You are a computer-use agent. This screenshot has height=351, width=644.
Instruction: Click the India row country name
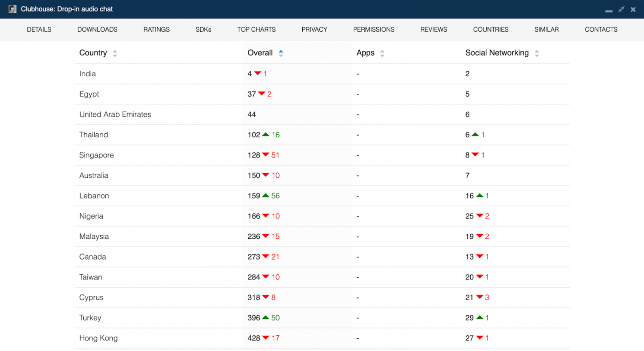pos(87,74)
